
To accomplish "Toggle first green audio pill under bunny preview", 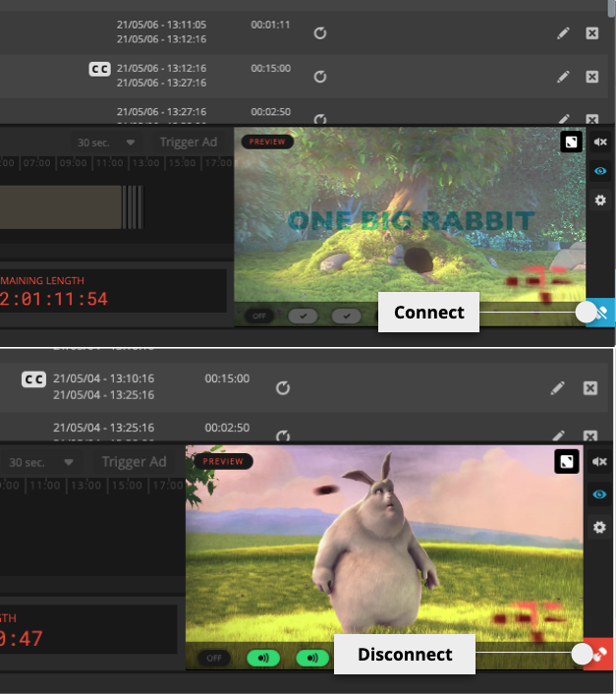I will point(263,658).
